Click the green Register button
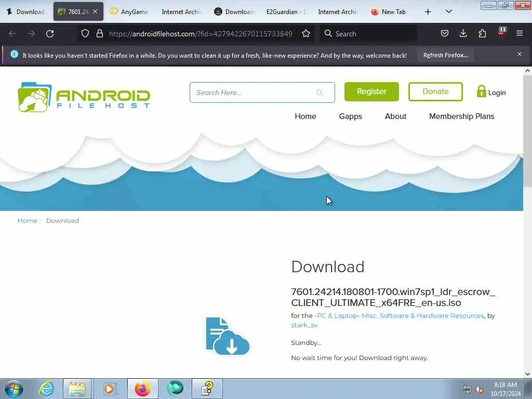This screenshot has width=532, height=399. click(x=371, y=91)
